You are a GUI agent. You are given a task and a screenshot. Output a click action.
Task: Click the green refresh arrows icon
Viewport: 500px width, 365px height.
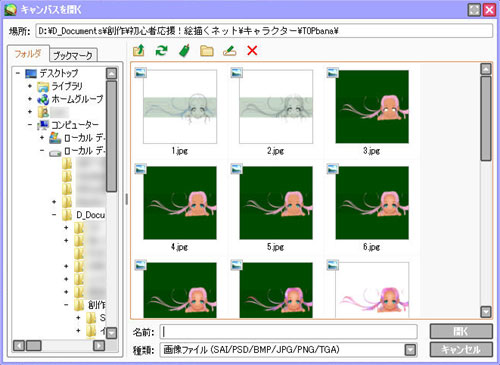(161, 51)
